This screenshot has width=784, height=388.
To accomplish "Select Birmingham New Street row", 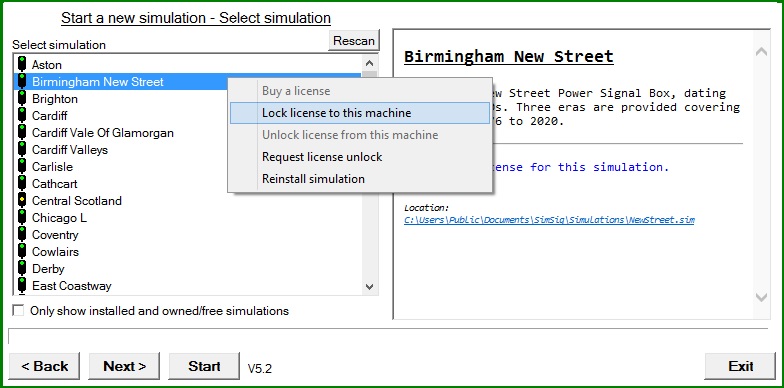I will click(x=120, y=82).
